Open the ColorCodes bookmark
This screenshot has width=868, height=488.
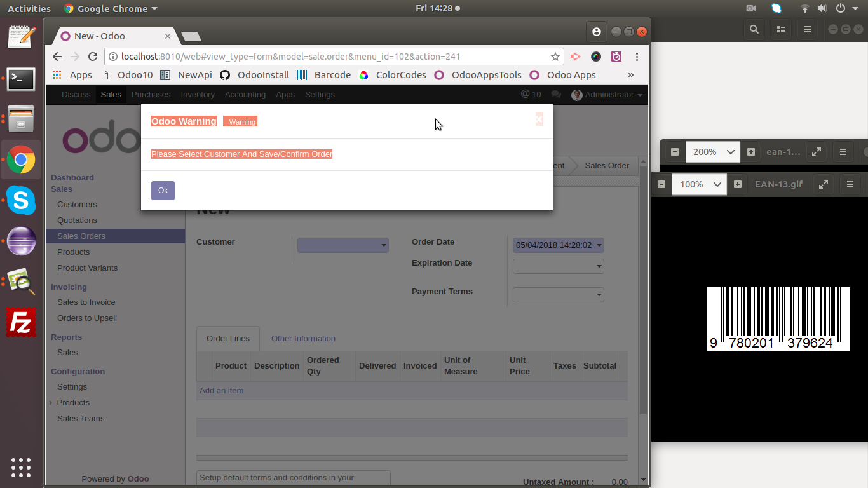pos(393,74)
